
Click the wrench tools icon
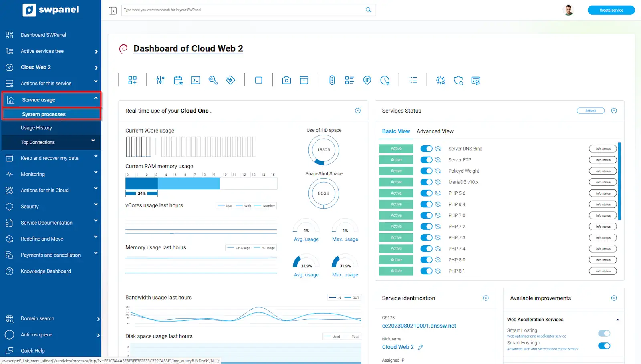(213, 80)
